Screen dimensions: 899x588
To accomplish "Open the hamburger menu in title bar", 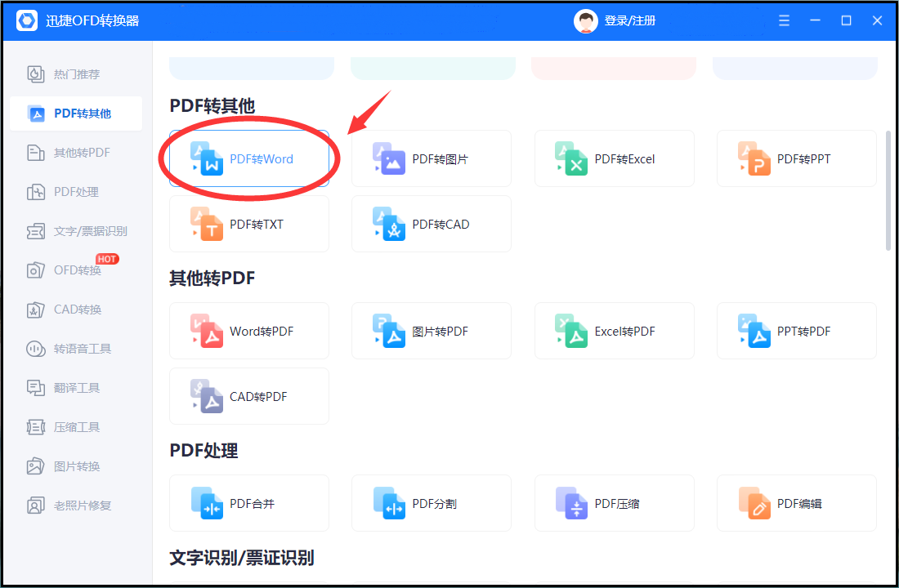I will (784, 20).
